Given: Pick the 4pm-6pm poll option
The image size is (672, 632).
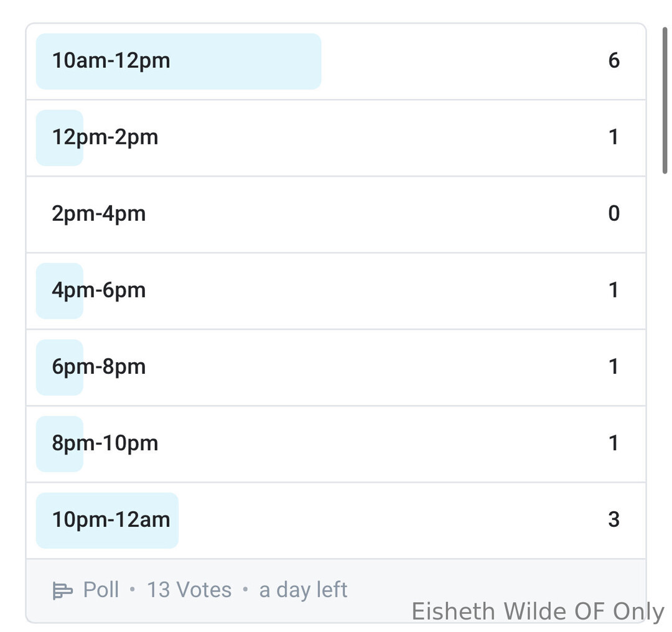Looking at the screenshot, I should tap(98, 290).
